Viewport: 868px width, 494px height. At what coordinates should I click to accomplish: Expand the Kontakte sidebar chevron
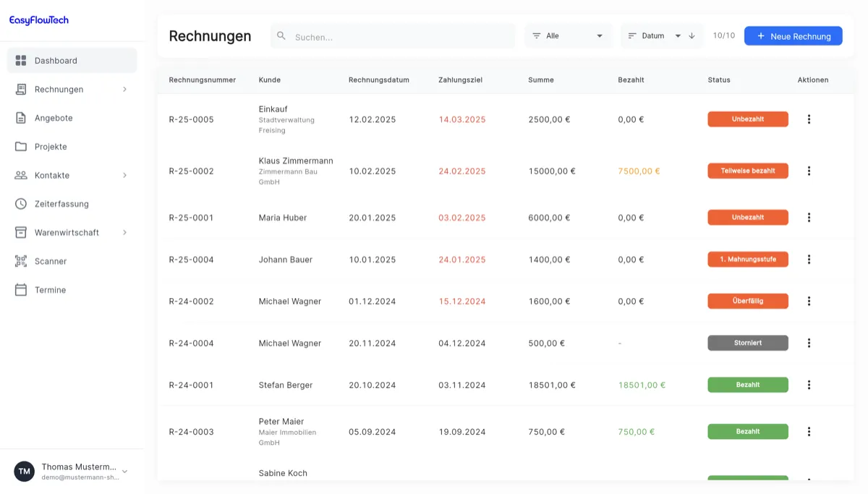click(x=124, y=175)
